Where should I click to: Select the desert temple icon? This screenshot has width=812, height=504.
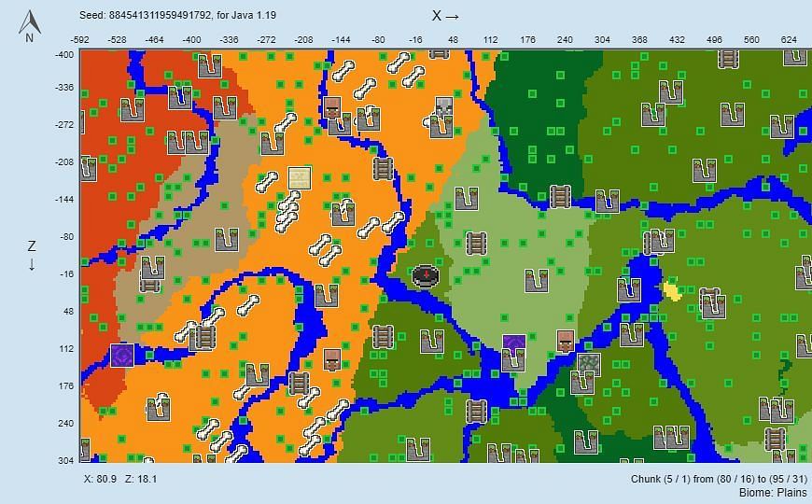coord(300,177)
